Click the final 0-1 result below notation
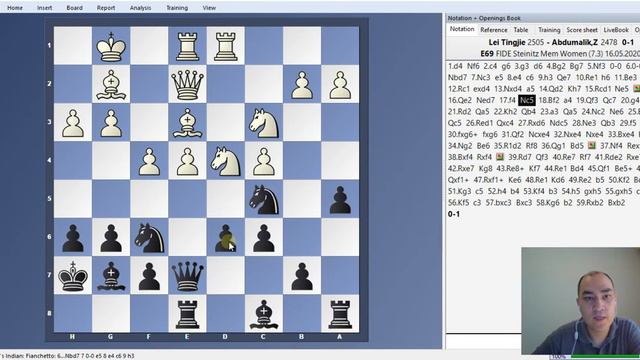 [453, 214]
